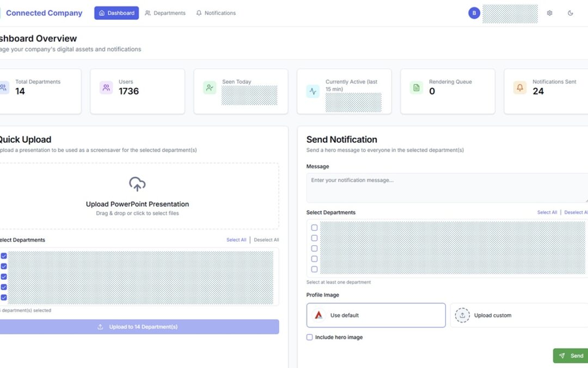Toggle dark mode with the moon icon
The width and height of the screenshot is (588, 368).
pyautogui.click(x=570, y=13)
